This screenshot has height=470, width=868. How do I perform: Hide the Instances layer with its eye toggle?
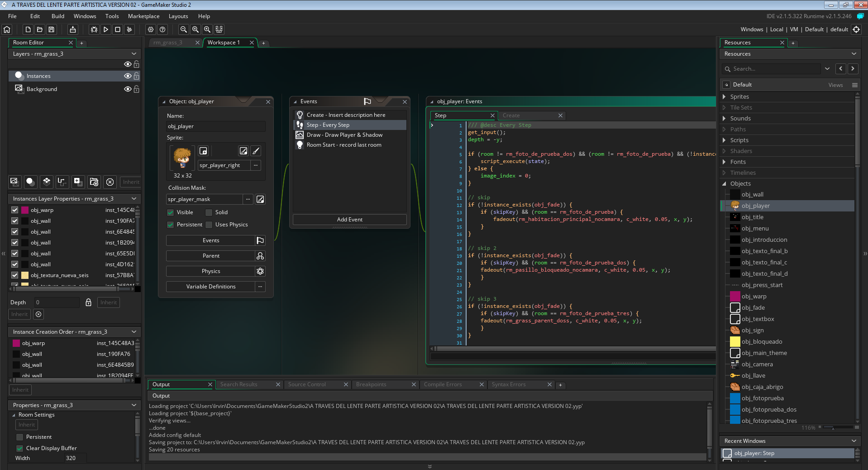click(x=127, y=76)
